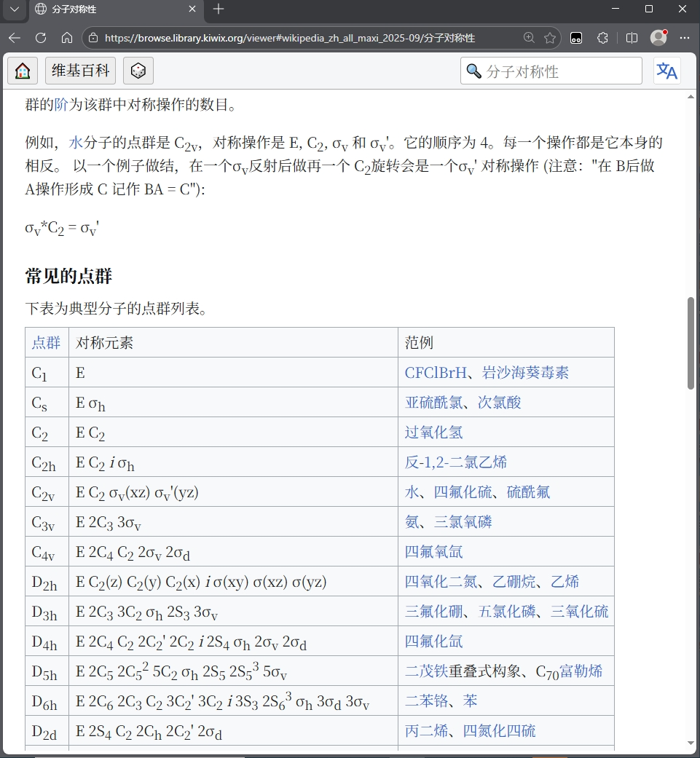Viewport: 700px width, 758px height.
Task: Open the 过氧化氢 link
Action: click(433, 432)
